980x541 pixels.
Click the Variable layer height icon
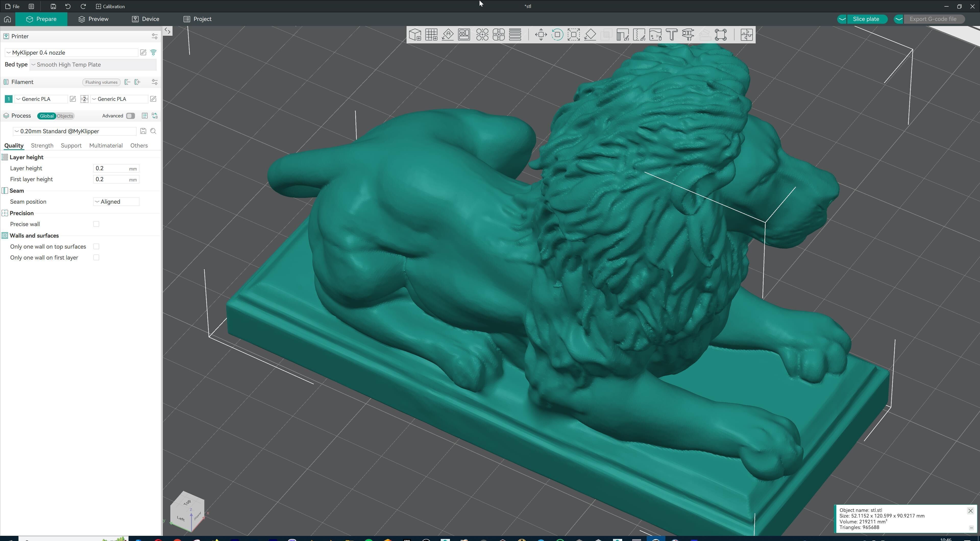pyautogui.click(x=515, y=35)
